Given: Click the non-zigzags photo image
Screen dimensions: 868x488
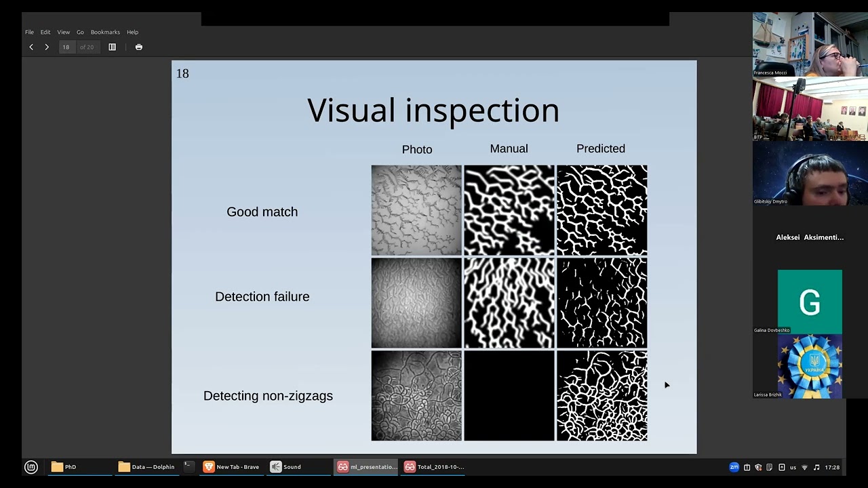Looking at the screenshot, I should tap(416, 396).
